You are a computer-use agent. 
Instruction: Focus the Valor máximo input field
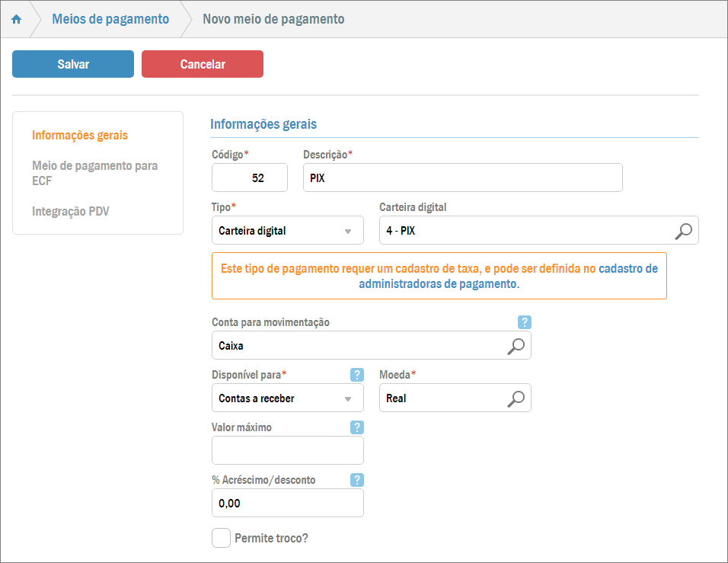click(x=287, y=450)
